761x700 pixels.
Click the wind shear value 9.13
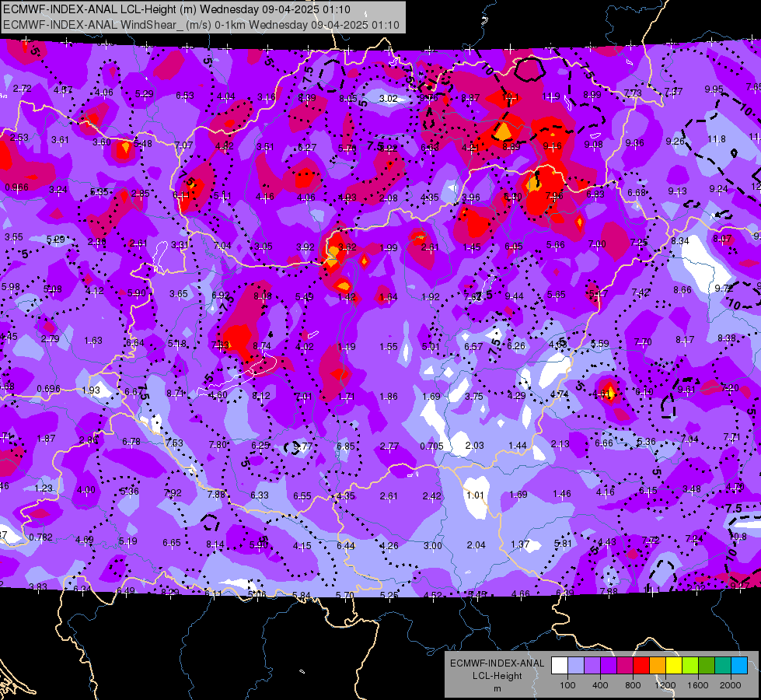point(677,191)
